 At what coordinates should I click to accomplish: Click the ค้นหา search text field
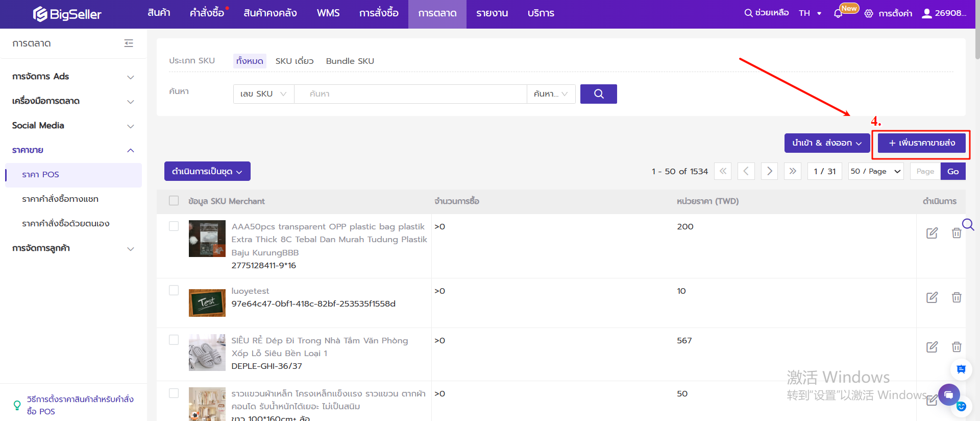(410, 94)
